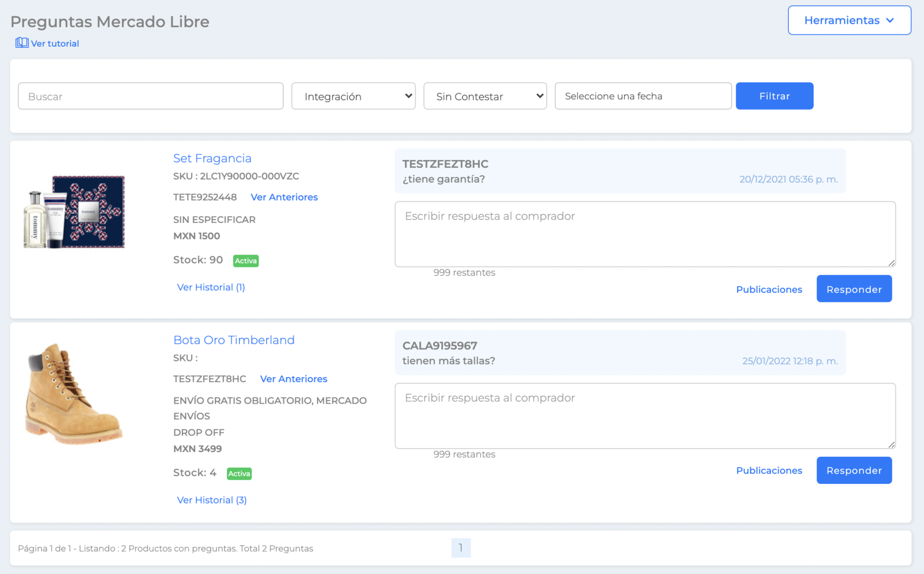Screen dimensions: 924x574
Task: Click the Activa badge for Bota Timberland
Action: pos(239,474)
